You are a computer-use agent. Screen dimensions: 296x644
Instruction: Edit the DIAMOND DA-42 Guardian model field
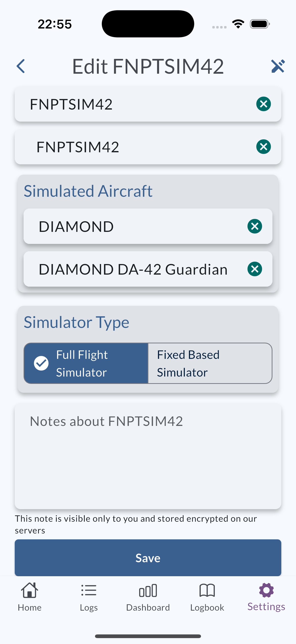(135, 269)
